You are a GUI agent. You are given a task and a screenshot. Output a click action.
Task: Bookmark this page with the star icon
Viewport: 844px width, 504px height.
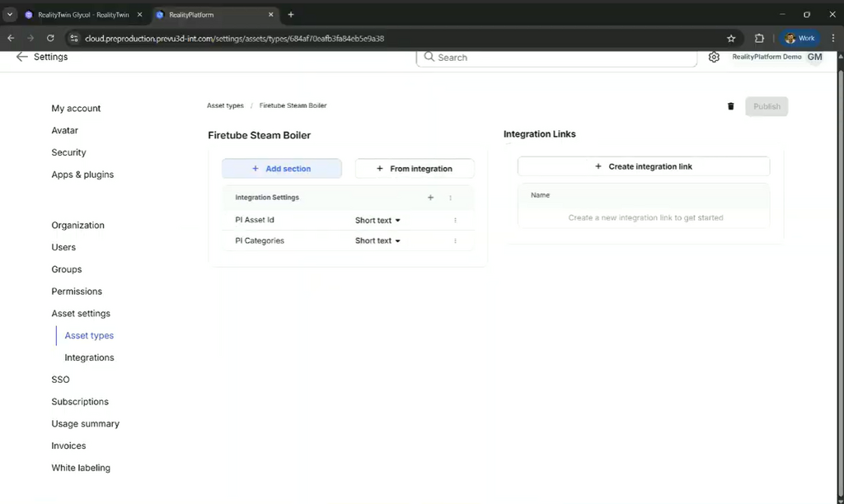tap(731, 38)
